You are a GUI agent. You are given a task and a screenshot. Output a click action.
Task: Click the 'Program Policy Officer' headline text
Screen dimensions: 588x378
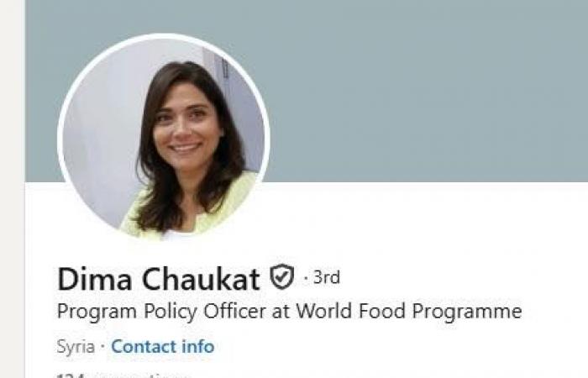click(x=161, y=312)
